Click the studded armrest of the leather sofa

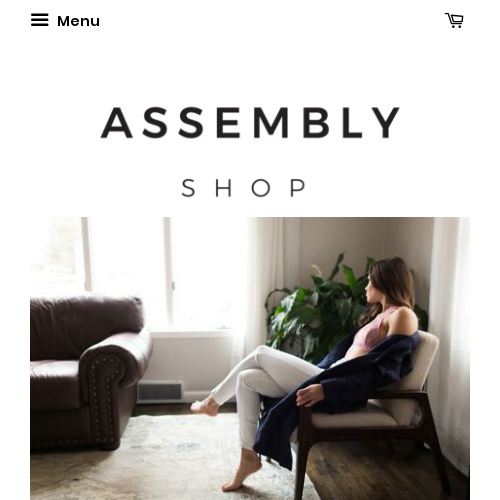[108, 393]
